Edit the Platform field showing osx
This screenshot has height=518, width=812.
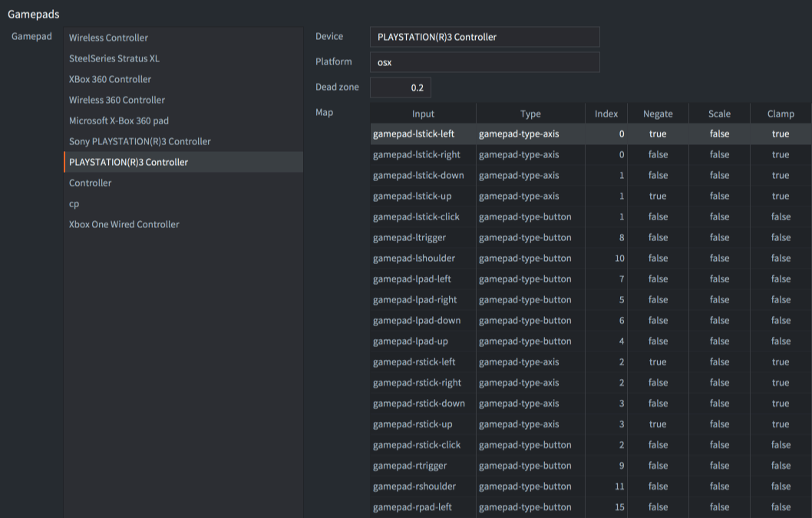point(484,62)
